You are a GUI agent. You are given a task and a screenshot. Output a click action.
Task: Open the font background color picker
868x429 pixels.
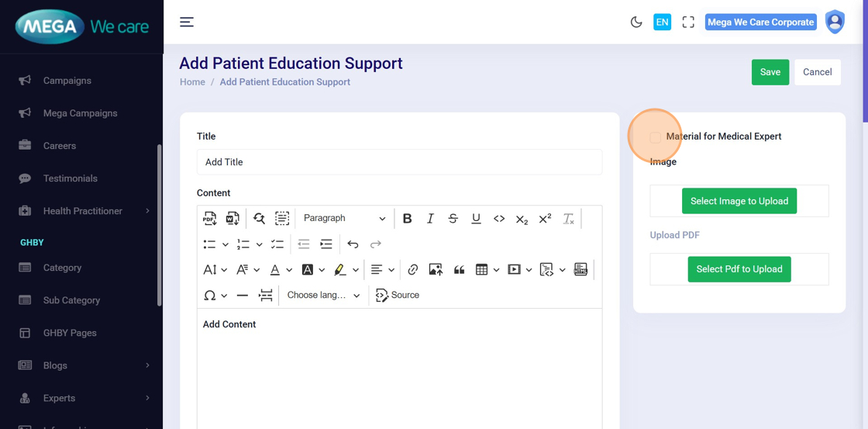(x=308, y=270)
